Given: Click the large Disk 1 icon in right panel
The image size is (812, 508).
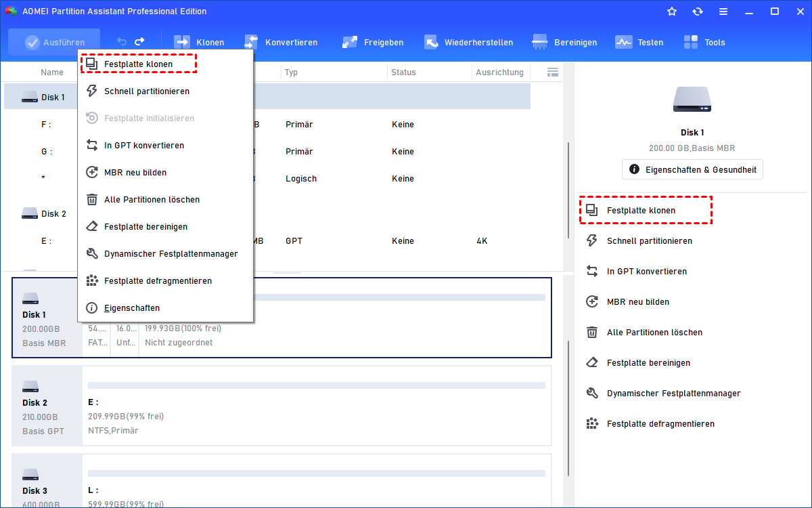Looking at the screenshot, I should (692, 100).
